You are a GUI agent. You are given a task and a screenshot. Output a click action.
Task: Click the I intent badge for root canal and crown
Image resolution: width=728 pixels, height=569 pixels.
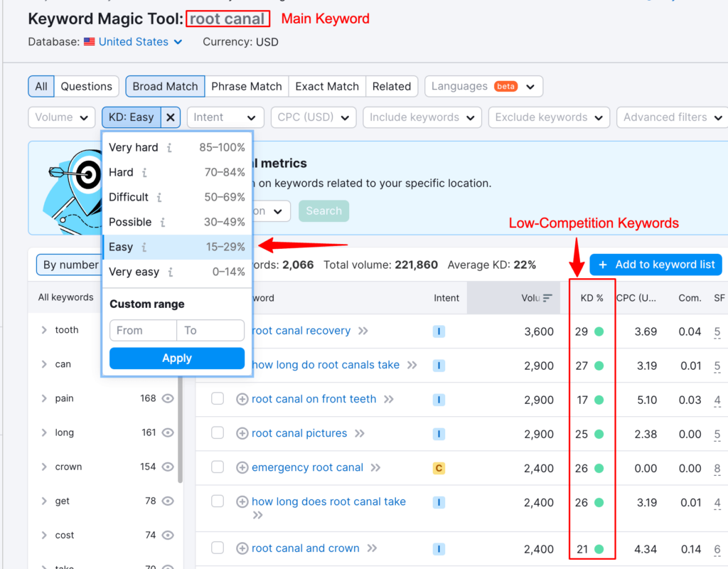click(x=439, y=549)
